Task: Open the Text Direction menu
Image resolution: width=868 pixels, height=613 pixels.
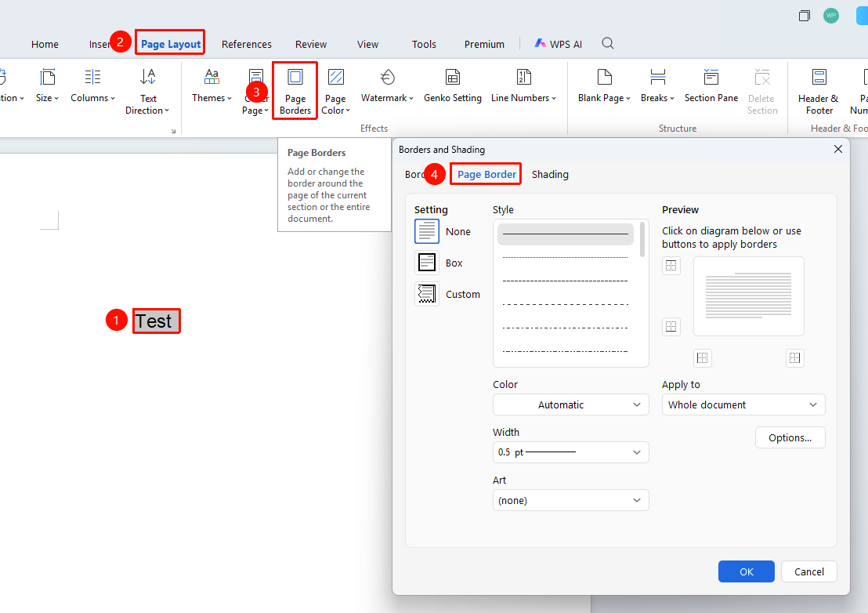Action: pyautogui.click(x=147, y=91)
